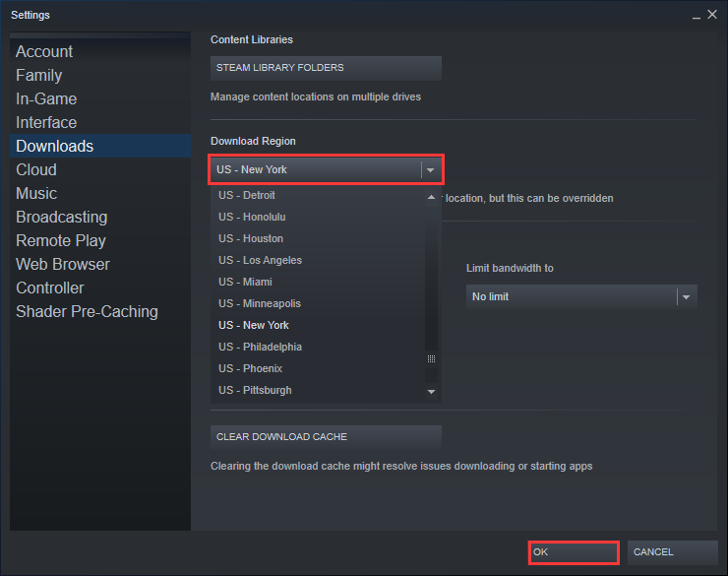Select US - Pittsburgh region
This screenshot has height=576, width=728.
click(x=318, y=390)
